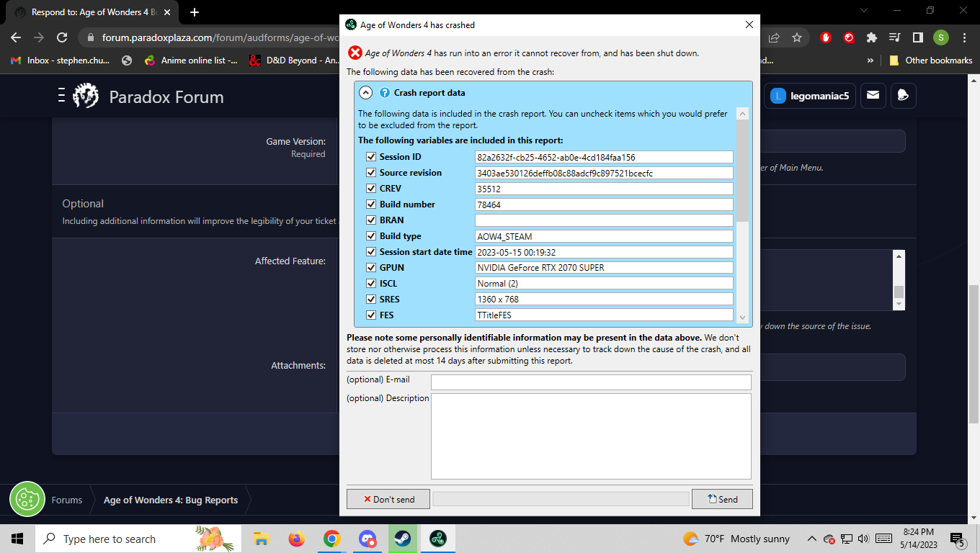
Task: Click the Session ID value field
Action: 604,157
